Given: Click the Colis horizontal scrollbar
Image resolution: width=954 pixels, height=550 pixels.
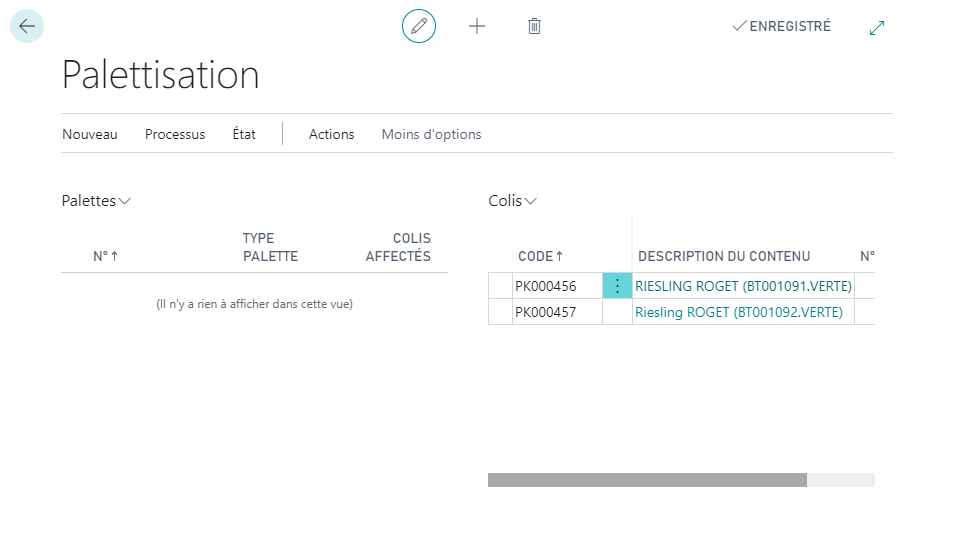Looking at the screenshot, I should pyautogui.click(x=647, y=480).
